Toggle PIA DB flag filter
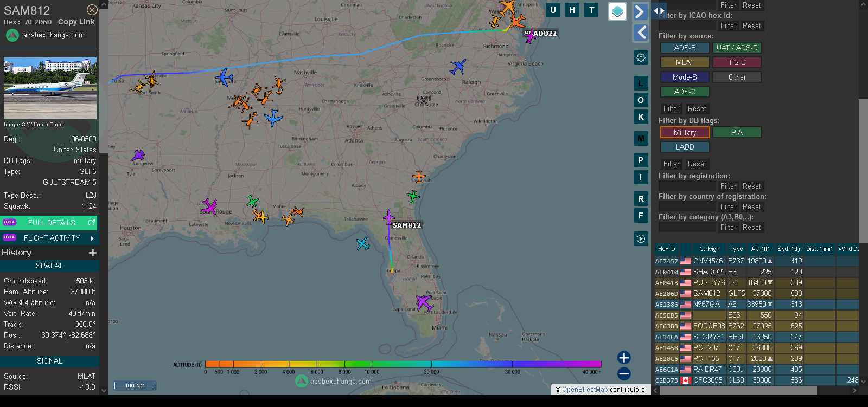 click(737, 132)
